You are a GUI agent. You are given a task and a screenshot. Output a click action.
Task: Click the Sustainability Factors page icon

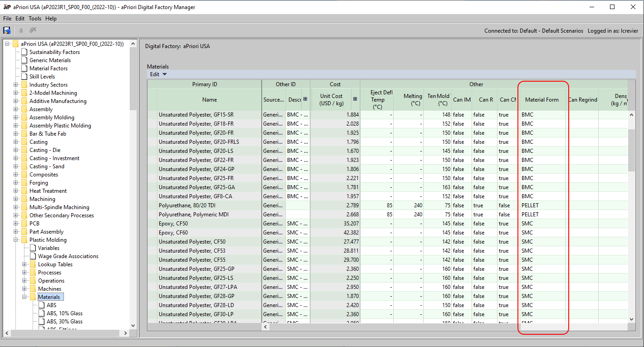tap(24, 52)
